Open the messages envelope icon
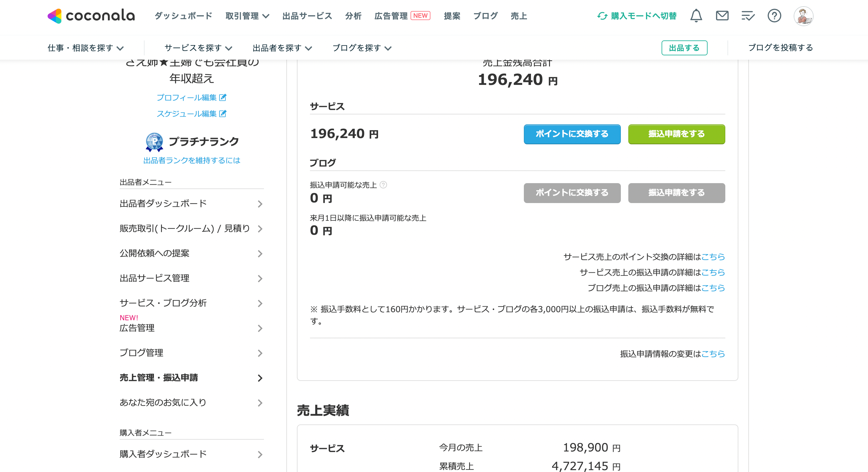This screenshot has width=868, height=472. pyautogui.click(x=722, y=16)
